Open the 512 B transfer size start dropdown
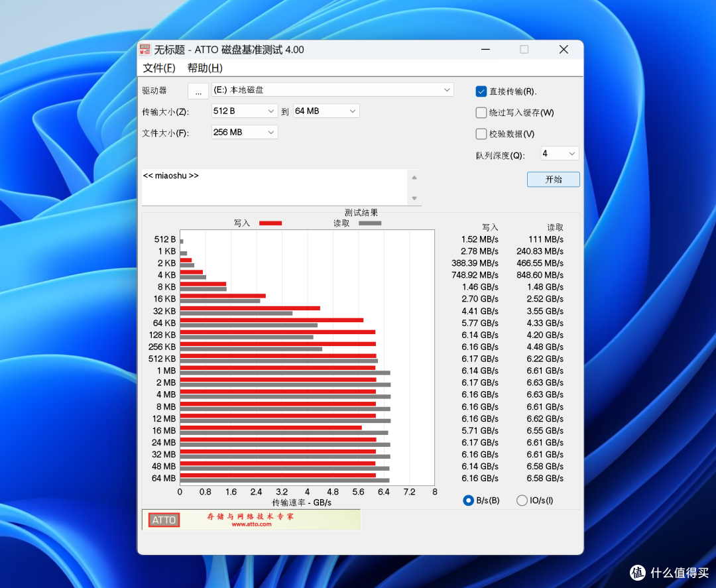 (x=244, y=111)
